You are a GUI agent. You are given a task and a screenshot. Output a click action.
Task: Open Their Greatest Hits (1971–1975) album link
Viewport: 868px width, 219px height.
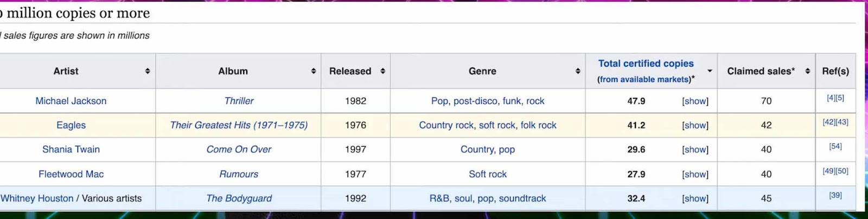click(x=239, y=125)
